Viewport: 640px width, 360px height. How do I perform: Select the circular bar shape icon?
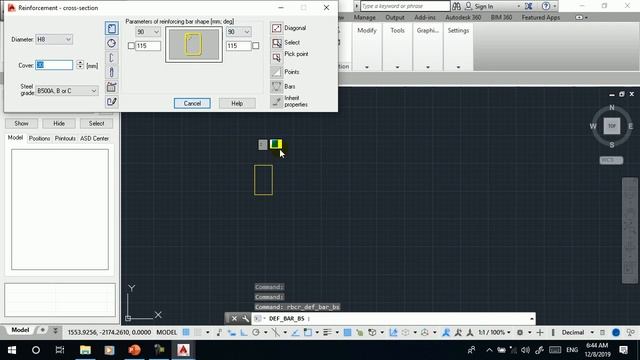click(x=111, y=43)
